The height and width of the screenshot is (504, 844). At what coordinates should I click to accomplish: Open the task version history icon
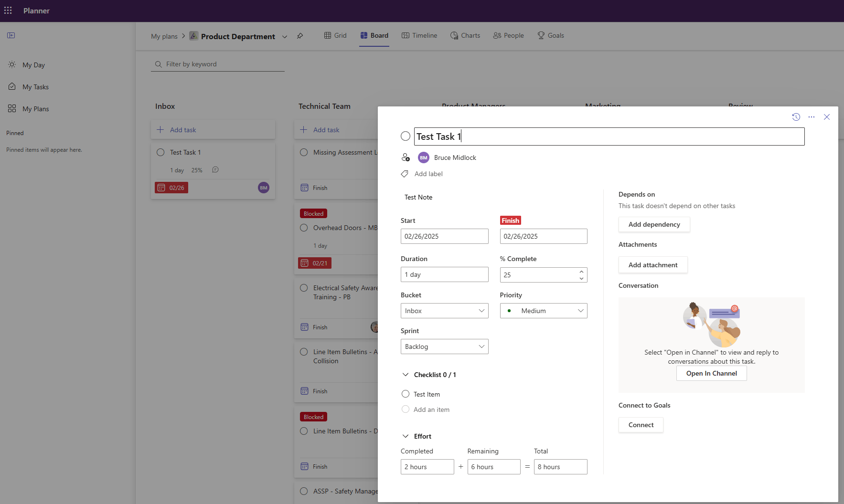[796, 117]
